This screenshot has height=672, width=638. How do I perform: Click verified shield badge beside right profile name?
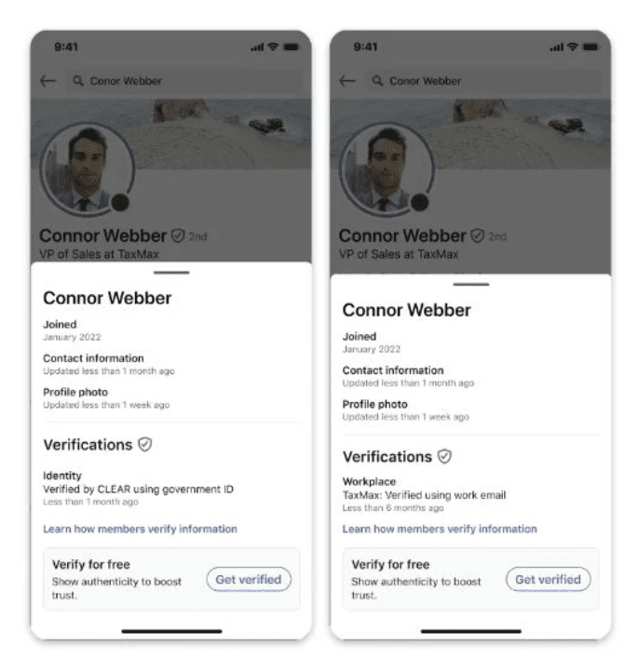477,235
